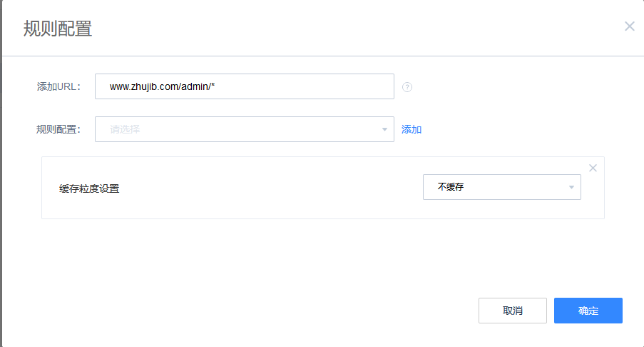Click the 添加URL label
The width and height of the screenshot is (644, 347).
pyautogui.click(x=58, y=86)
